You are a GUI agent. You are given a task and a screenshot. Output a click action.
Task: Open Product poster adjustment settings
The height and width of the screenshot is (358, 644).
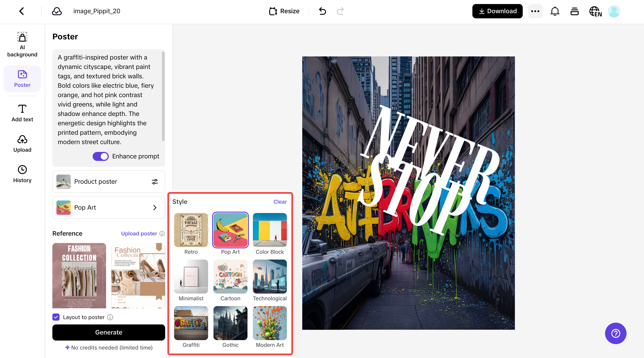(155, 182)
